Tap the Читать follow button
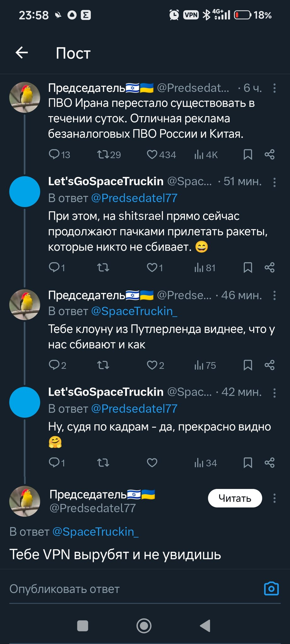This screenshot has width=290, height=644. click(235, 498)
